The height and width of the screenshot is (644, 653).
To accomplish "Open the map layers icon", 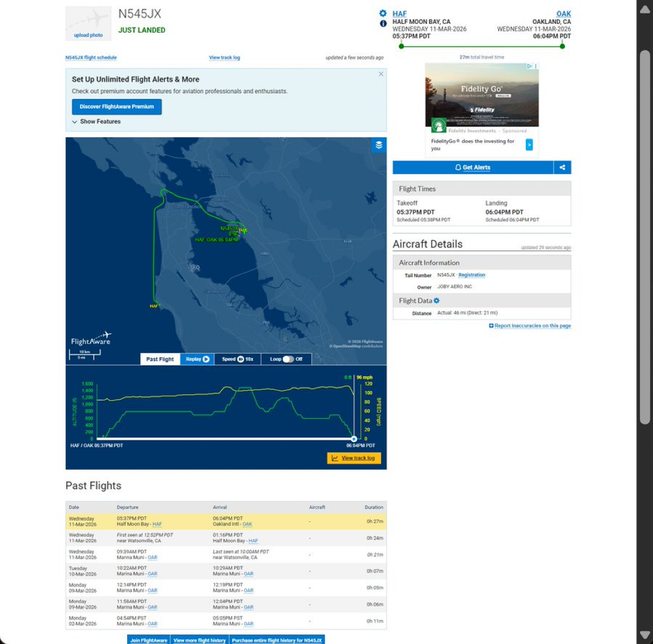I will [379, 145].
